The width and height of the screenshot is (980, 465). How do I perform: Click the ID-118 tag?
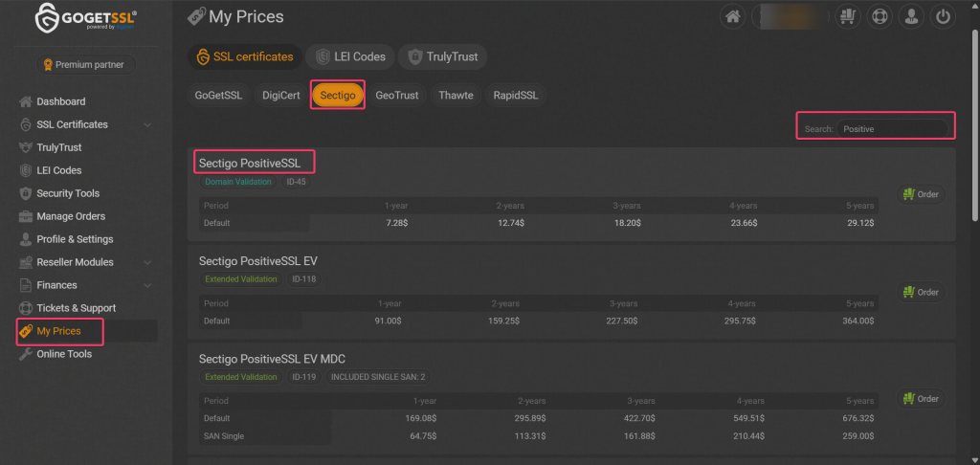(x=304, y=279)
